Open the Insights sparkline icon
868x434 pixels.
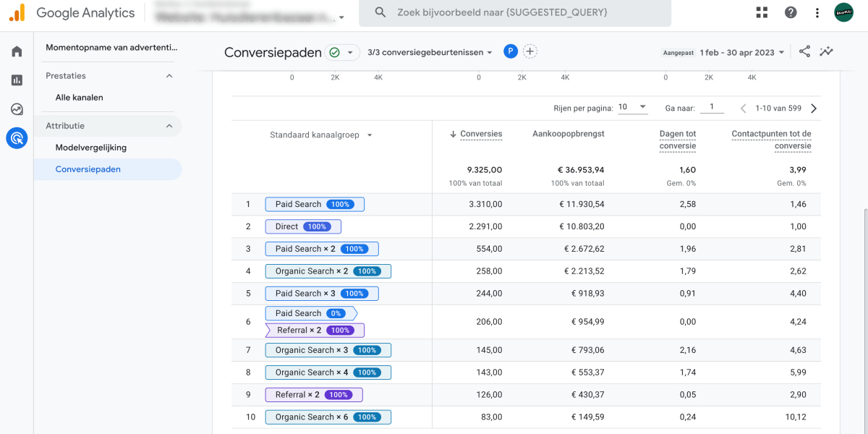pos(826,51)
